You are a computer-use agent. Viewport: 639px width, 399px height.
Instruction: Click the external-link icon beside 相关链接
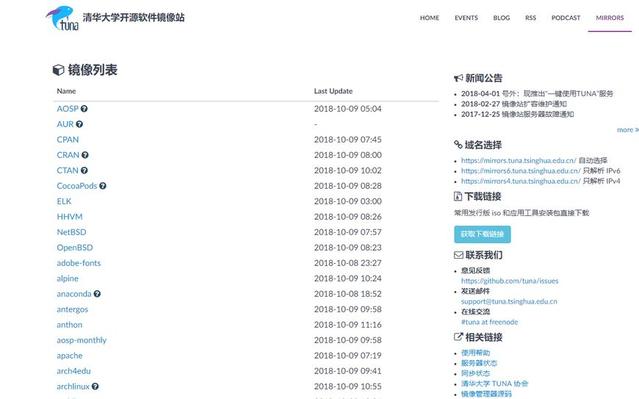(x=458, y=337)
